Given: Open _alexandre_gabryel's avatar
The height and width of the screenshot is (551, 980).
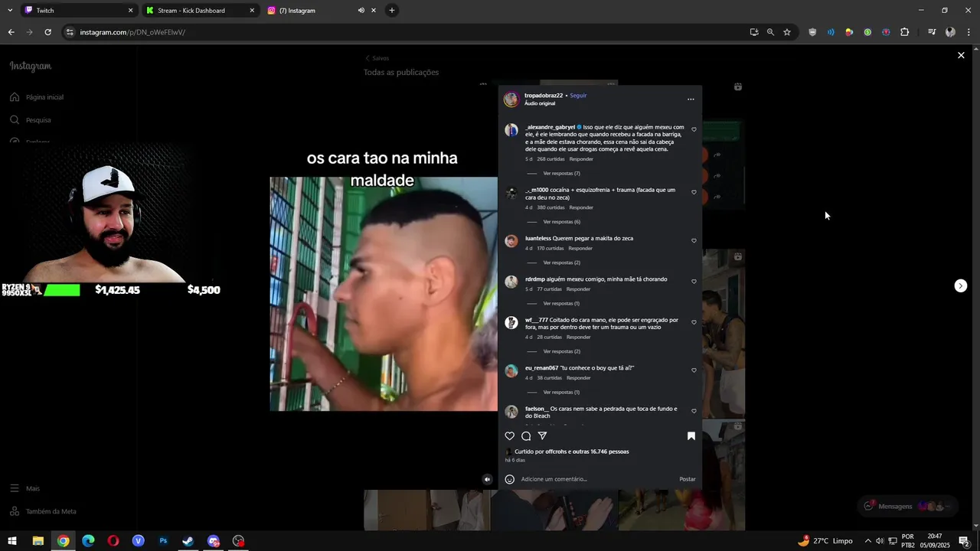Looking at the screenshot, I should click(x=511, y=130).
